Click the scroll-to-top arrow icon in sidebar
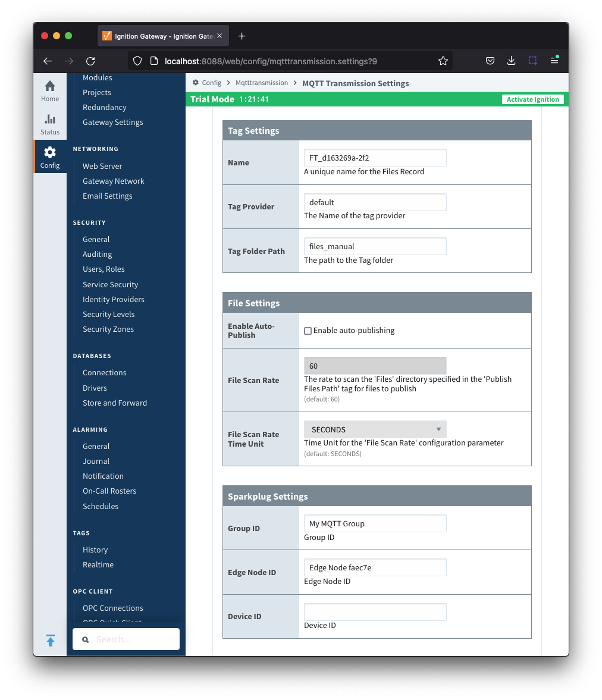Viewport: 602px width, 700px height. [51, 640]
